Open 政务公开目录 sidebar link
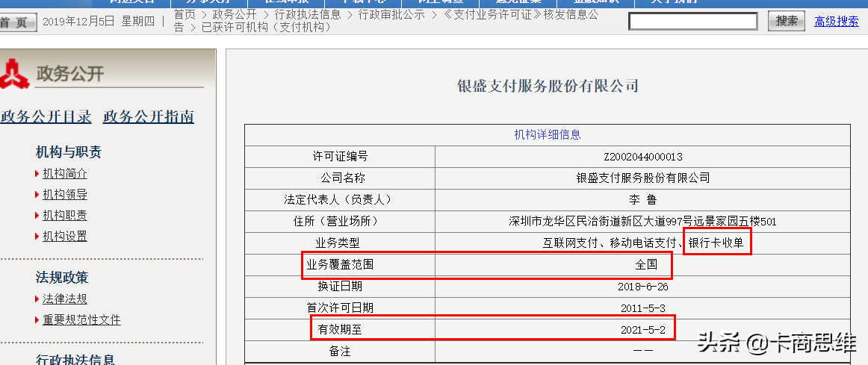Image resolution: width=868 pixels, height=365 pixels. pos(46,116)
